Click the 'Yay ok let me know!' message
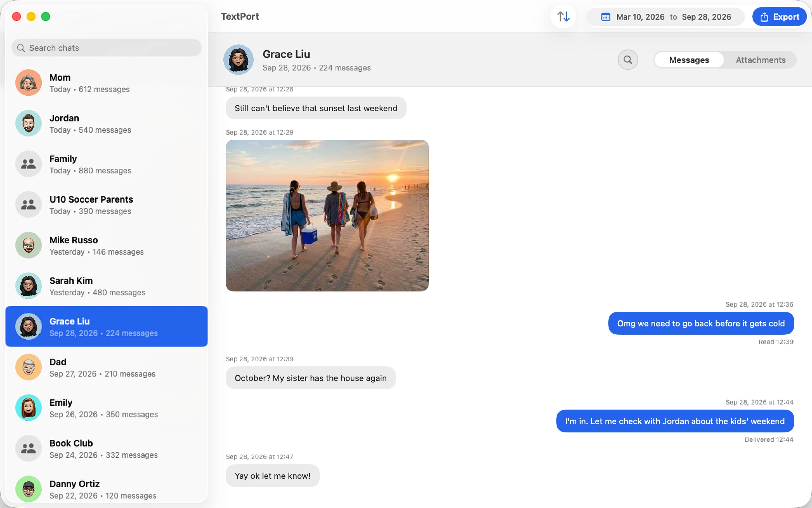 point(272,476)
